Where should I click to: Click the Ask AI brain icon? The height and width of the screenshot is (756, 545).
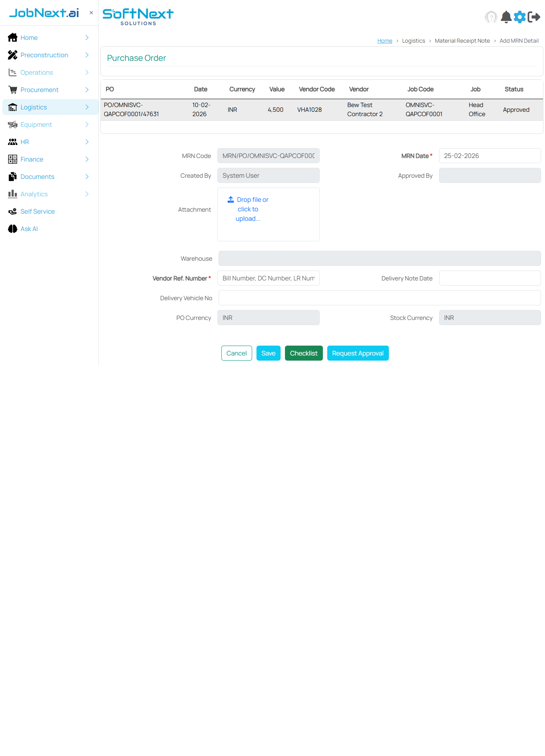13,229
